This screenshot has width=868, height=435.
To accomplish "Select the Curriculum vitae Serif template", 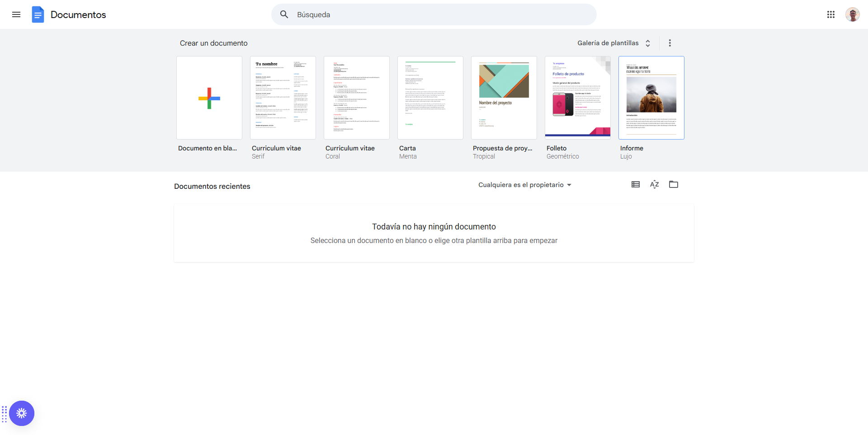I will click(x=283, y=98).
